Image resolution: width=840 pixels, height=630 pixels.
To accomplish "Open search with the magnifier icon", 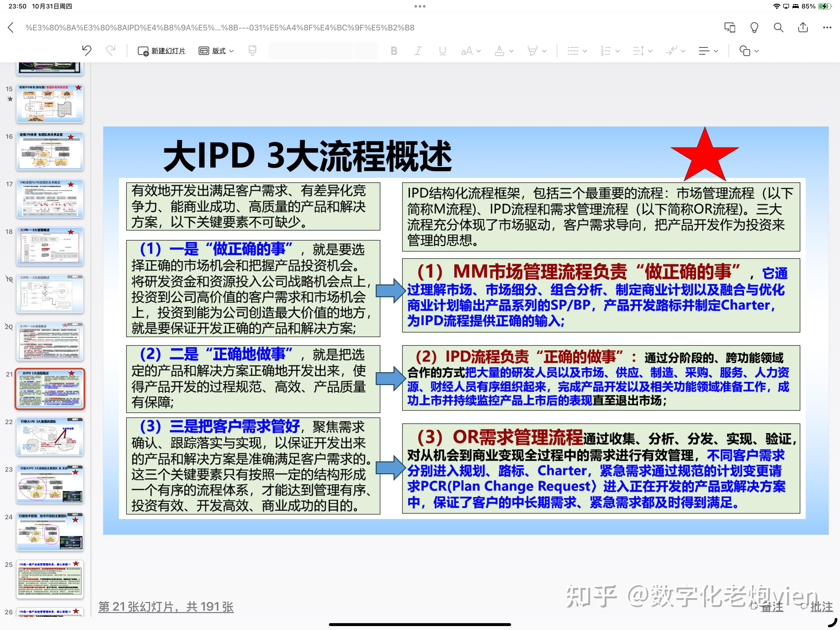I will (778, 27).
